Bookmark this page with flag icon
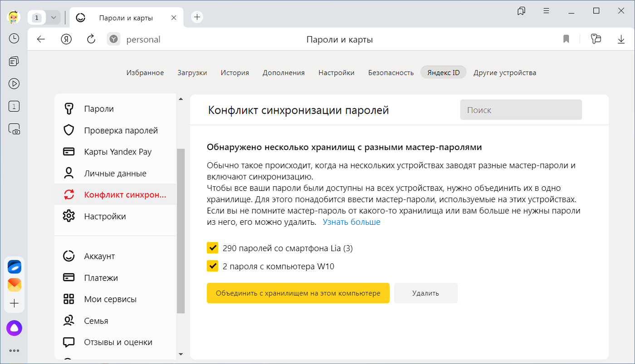 (x=566, y=39)
